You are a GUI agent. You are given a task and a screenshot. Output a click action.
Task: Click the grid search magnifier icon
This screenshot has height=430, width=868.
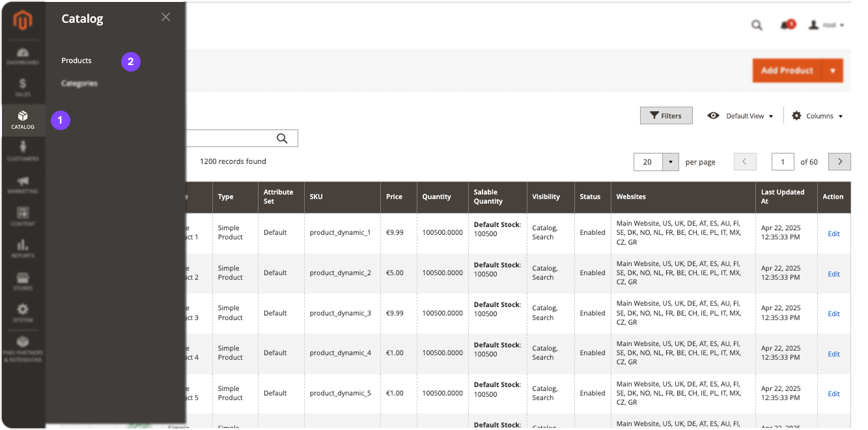(x=282, y=138)
